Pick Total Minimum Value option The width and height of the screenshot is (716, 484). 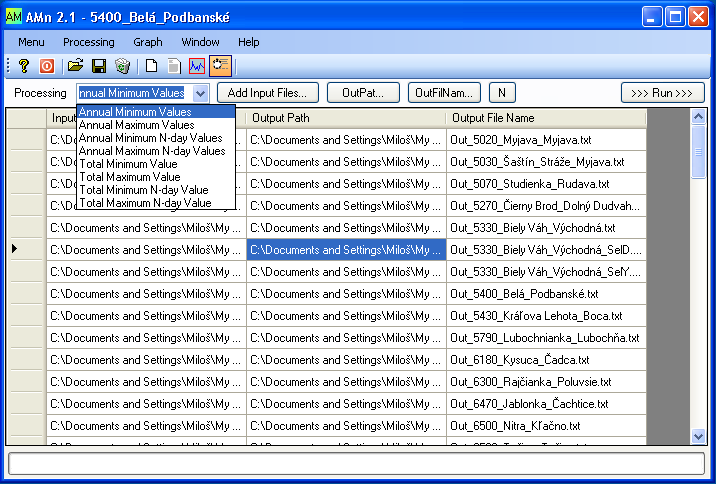click(x=156, y=164)
